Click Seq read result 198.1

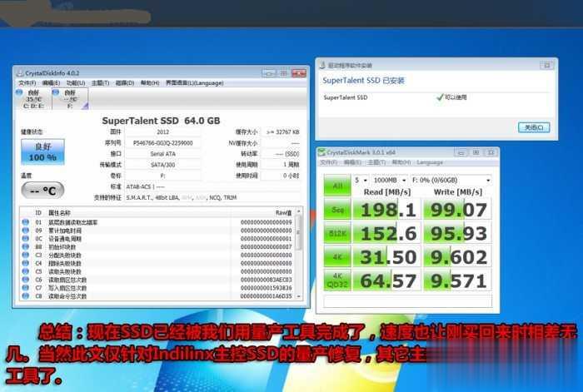point(387,209)
